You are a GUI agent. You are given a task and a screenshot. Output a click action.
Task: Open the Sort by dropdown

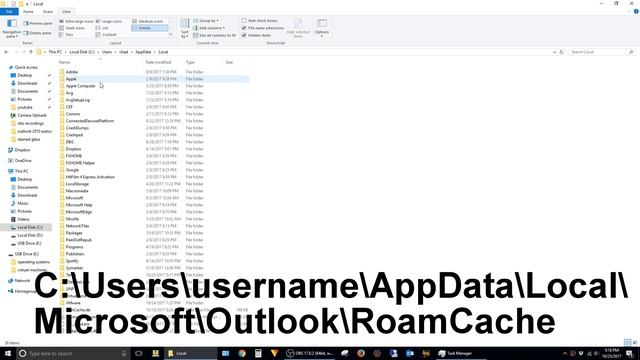(185, 29)
